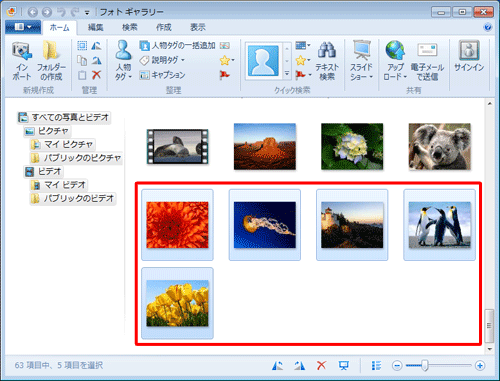Click the Redo arrow in quick access toolbar

coord(74,12)
